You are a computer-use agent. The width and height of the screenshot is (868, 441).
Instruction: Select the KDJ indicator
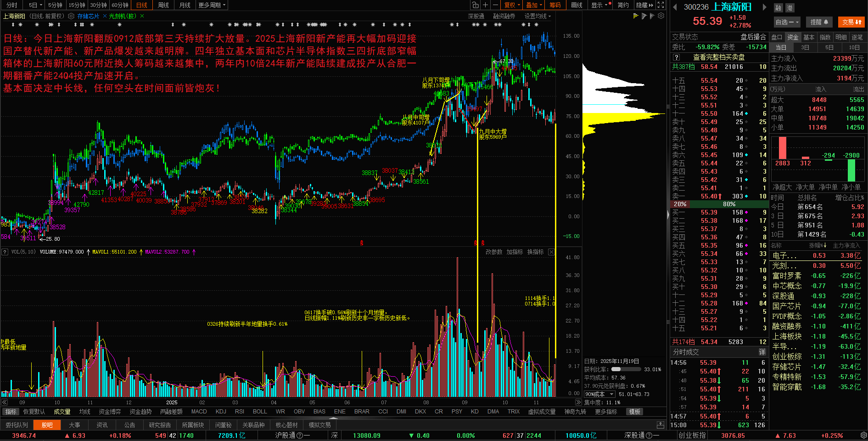[221, 412]
